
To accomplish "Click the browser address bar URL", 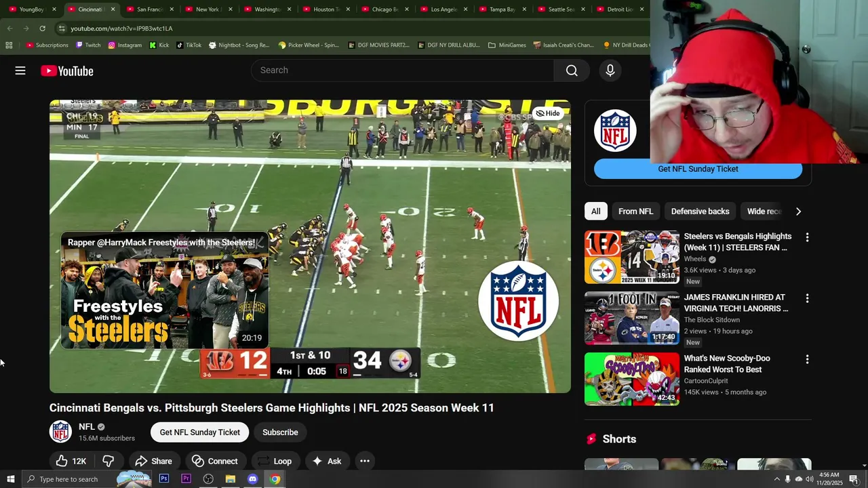I will 121,28.
